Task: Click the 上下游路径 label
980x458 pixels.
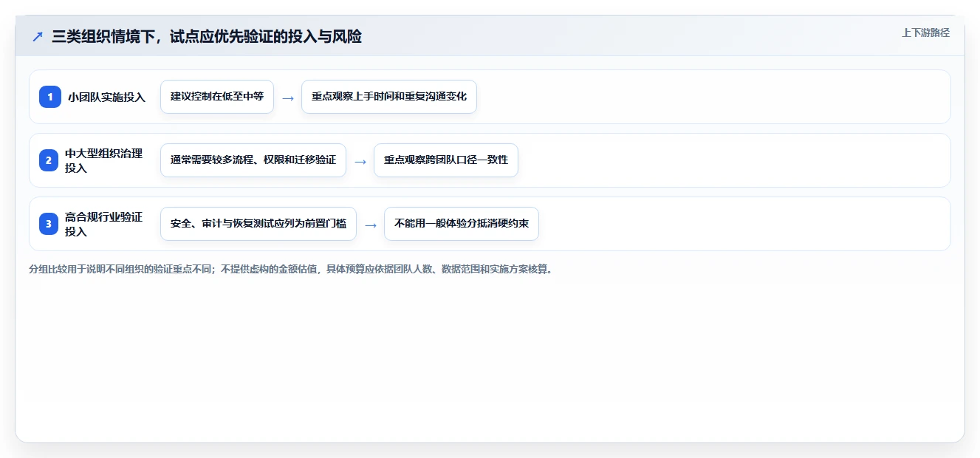Action: (925, 33)
